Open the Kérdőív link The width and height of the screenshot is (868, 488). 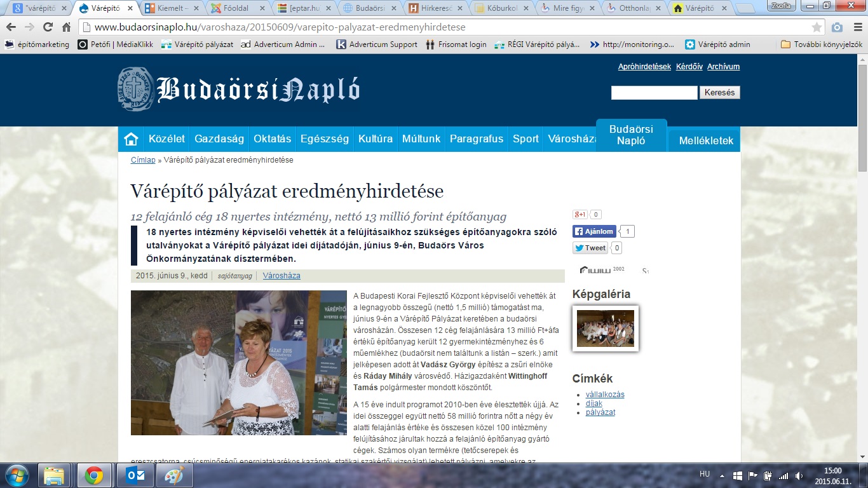tap(689, 67)
